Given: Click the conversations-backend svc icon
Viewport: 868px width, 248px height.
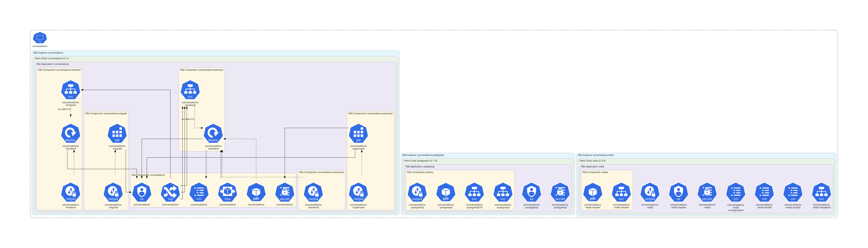Looking at the screenshot, I should pyautogui.click(x=190, y=90).
